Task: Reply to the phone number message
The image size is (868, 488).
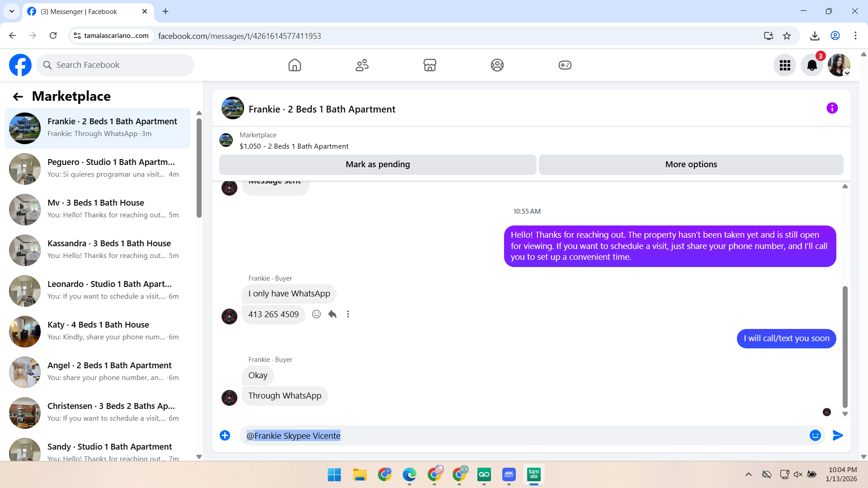Action: point(332,314)
